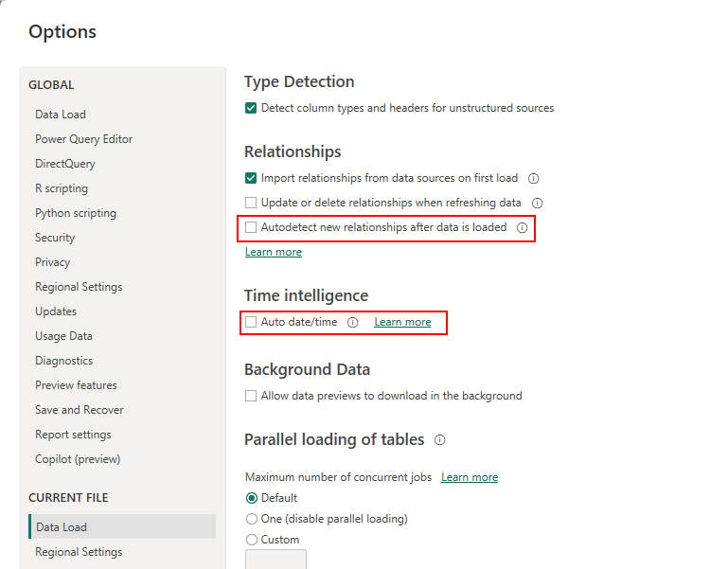Open Global Regional Settings page
This screenshot has height=569, width=728.
(79, 287)
